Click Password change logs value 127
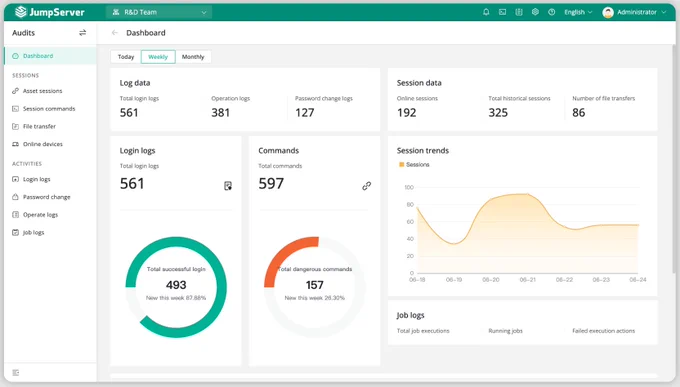Screen dimensions: 680x387 click(304, 113)
